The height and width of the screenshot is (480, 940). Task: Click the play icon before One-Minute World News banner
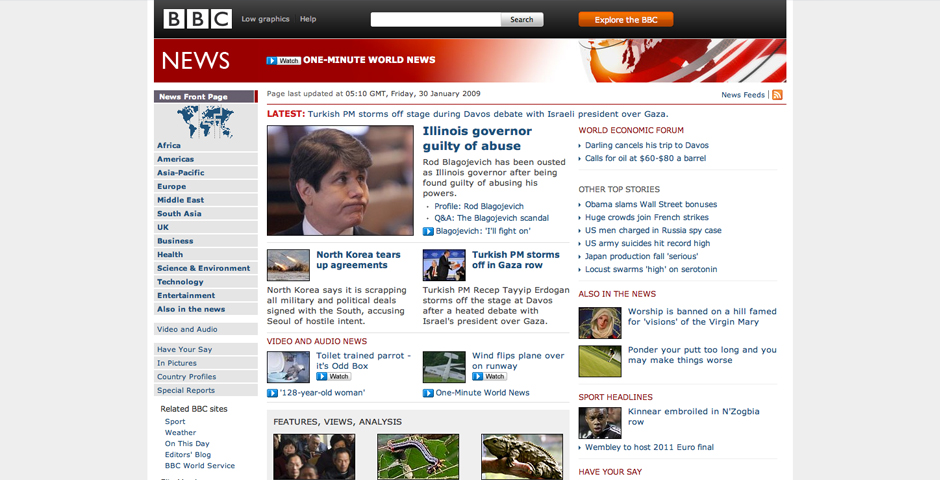pos(272,61)
